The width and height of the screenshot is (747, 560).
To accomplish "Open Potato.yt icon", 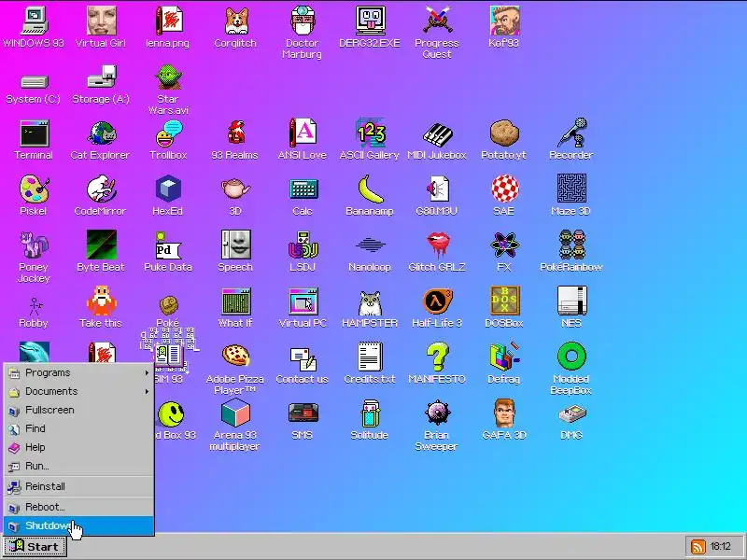I will click(x=504, y=133).
